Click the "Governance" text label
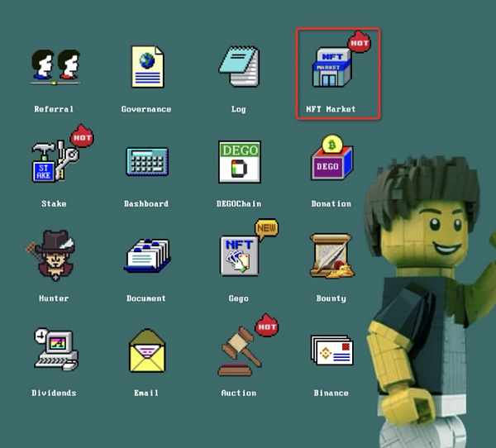The width and height of the screenshot is (496, 448). click(146, 109)
